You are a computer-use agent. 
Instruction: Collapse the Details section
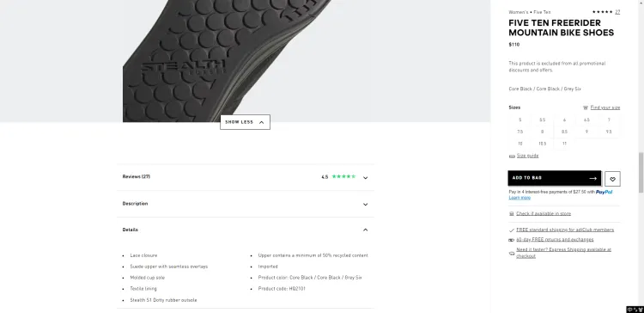[246, 230]
